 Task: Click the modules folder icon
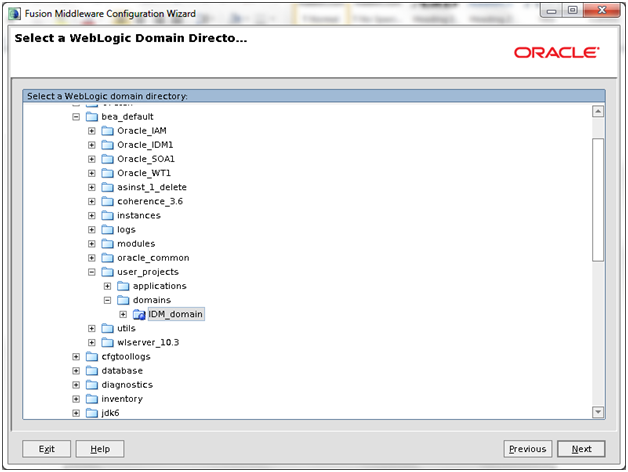107,244
